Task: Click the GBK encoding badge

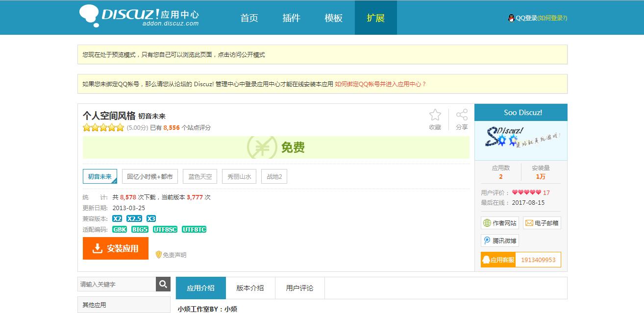Action: point(120,229)
